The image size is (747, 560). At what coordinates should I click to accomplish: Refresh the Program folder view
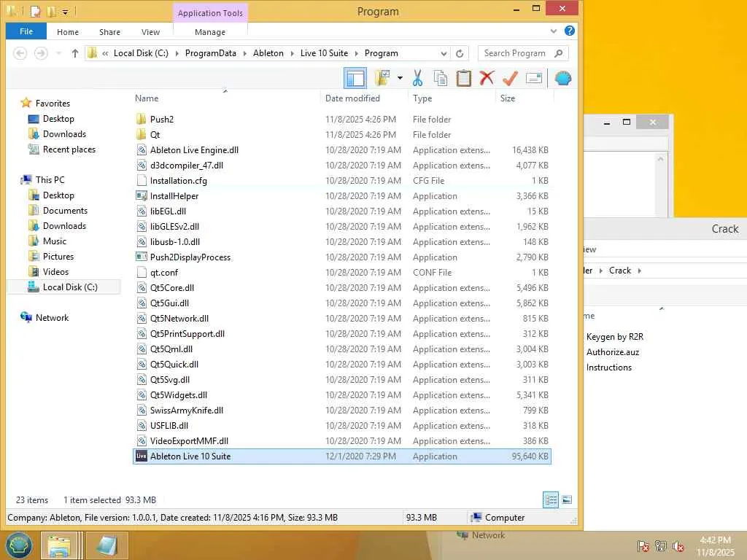(x=460, y=53)
